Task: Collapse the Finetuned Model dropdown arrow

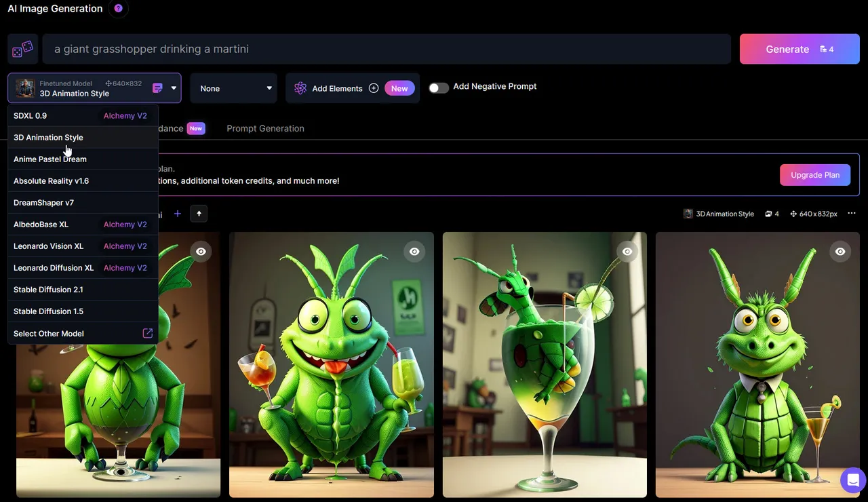Action: pyautogui.click(x=174, y=88)
